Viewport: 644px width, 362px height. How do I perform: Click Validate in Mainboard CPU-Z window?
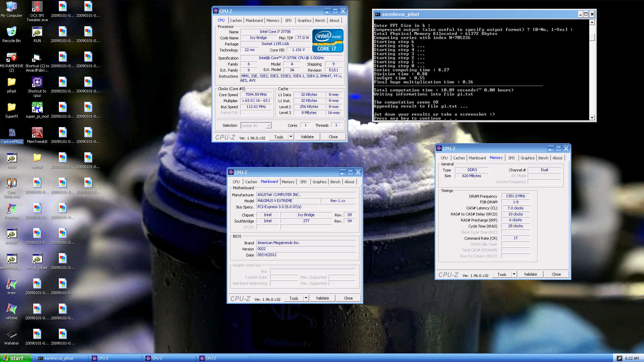click(x=322, y=298)
